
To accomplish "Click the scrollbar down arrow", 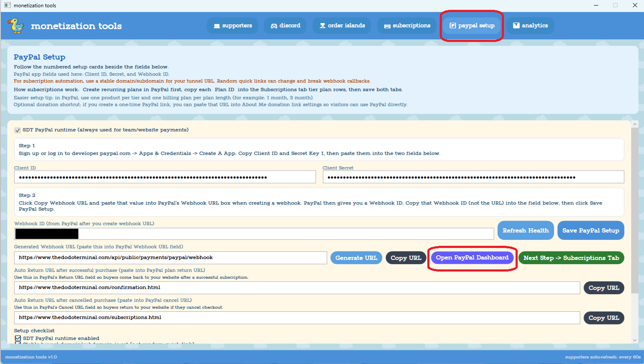I will coord(635,340).
